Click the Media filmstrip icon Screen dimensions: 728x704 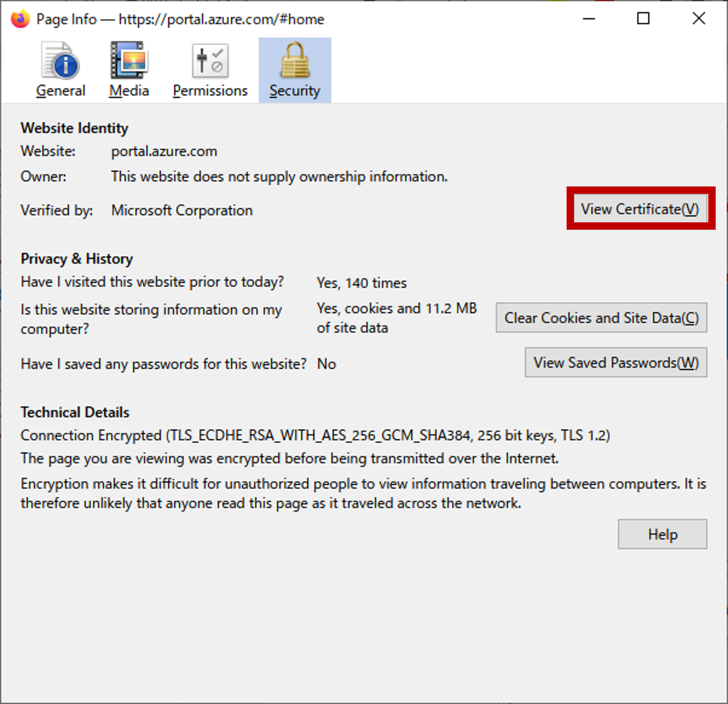tap(129, 59)
